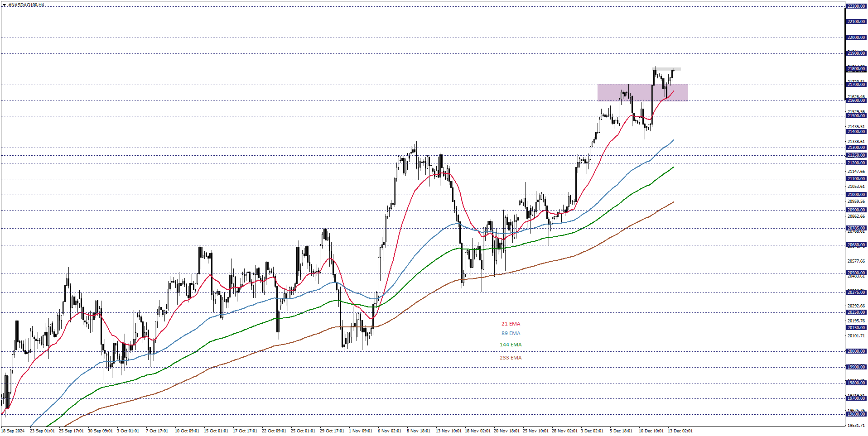This screenshot has height=436, width=868.
Task: Click the 21500.00 price level label
Action: pos(856,116)
